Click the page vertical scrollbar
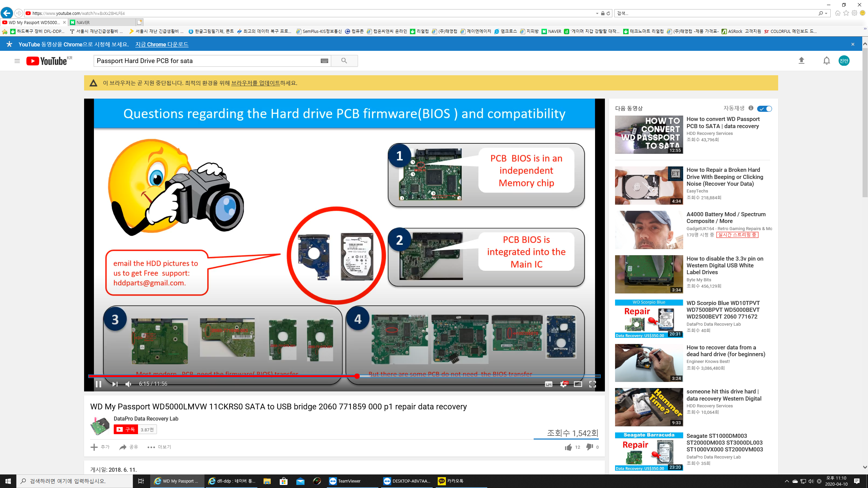This screenshot has width=868, height=488. click(x=865, y=123)
